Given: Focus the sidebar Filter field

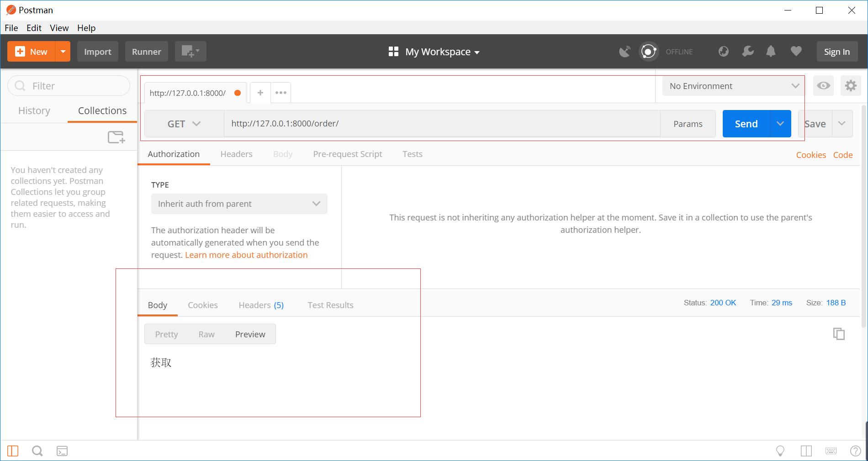Looking at the screenshot, I should tap(69, 86).
